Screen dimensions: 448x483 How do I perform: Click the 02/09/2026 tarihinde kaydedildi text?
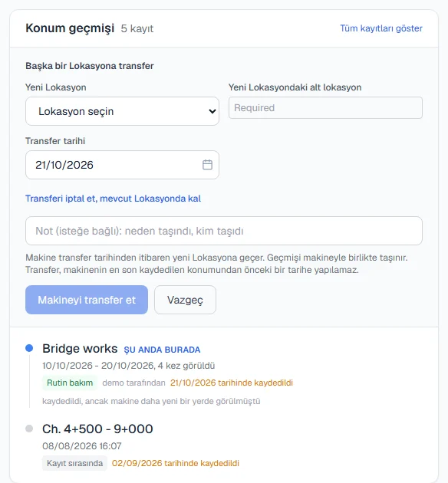point(176,463)
